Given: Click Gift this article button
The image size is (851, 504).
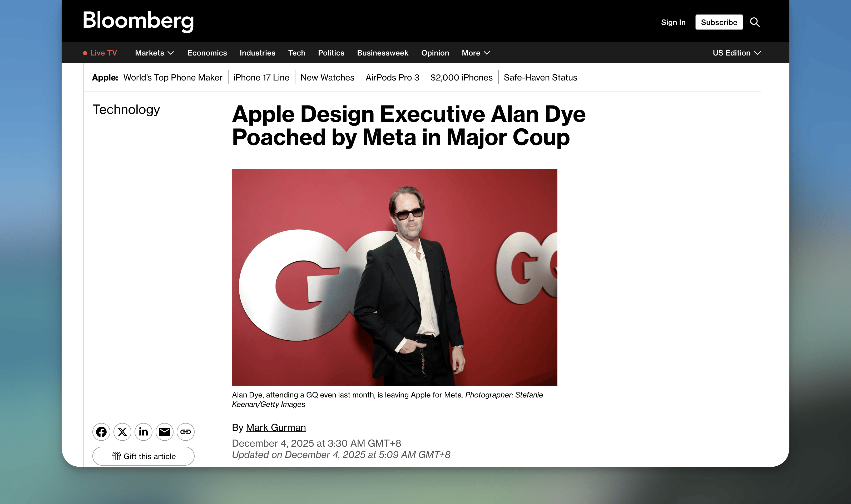Looking at the screenshot, I should point(144,456).
